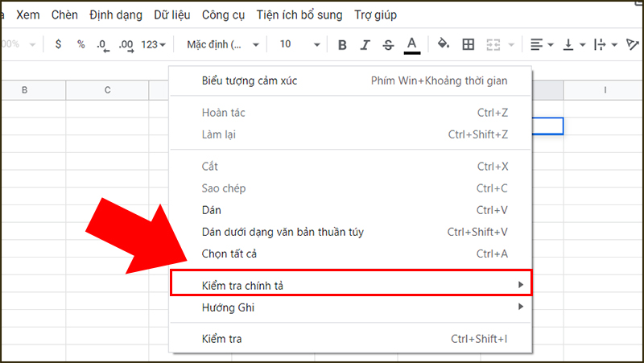Select column I header

604,90
